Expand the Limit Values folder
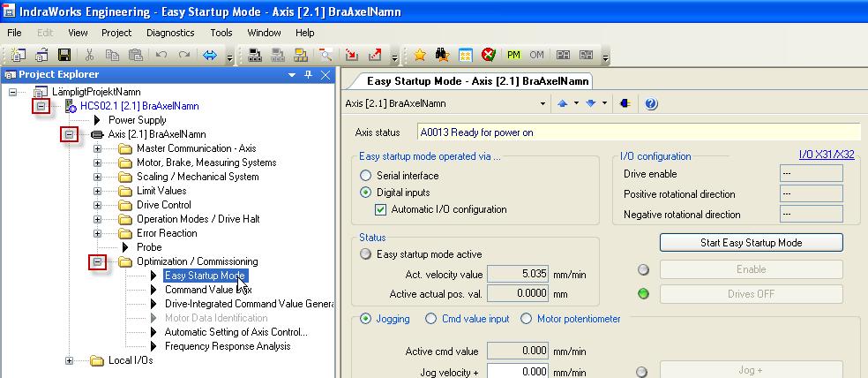 [97, 191]
